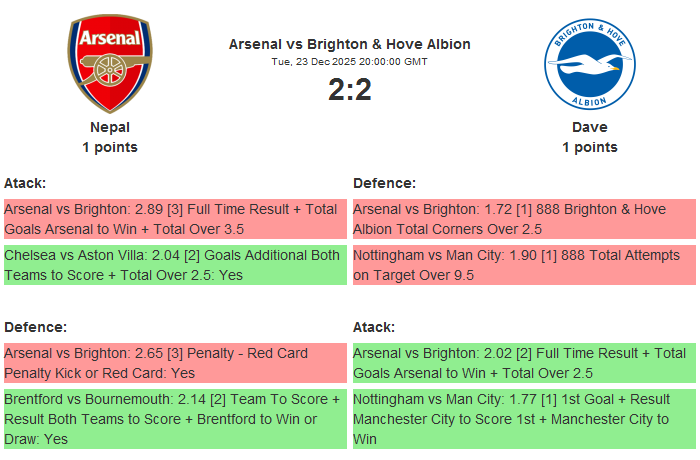The width and height of the screenshot is (700, 460).
Task: Open the Arsenal vs Brighton match title
Action: [x=350, y=44]
